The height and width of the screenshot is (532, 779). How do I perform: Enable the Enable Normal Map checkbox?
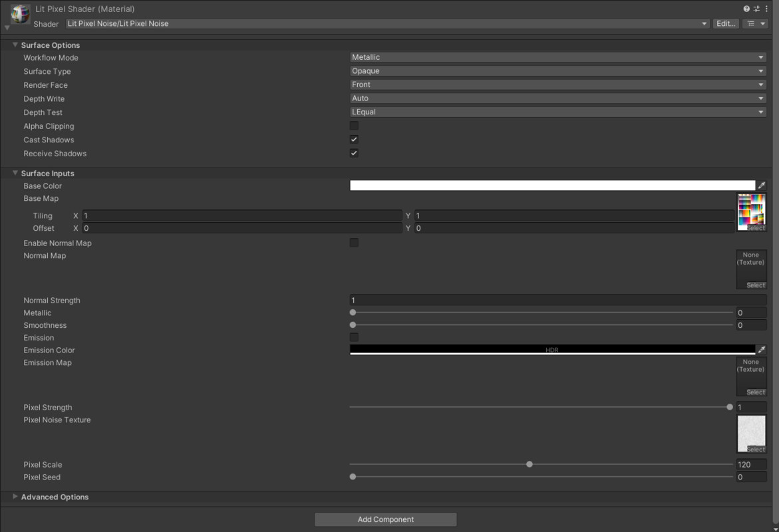[x=354, y=243]
